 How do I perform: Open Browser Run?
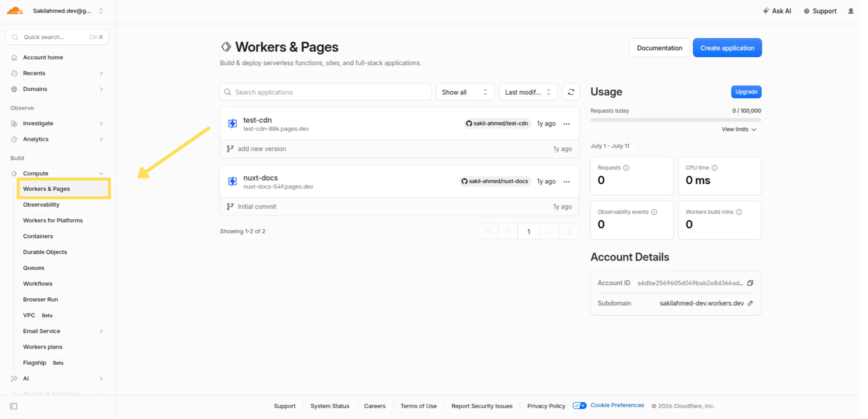pos(41,300)
